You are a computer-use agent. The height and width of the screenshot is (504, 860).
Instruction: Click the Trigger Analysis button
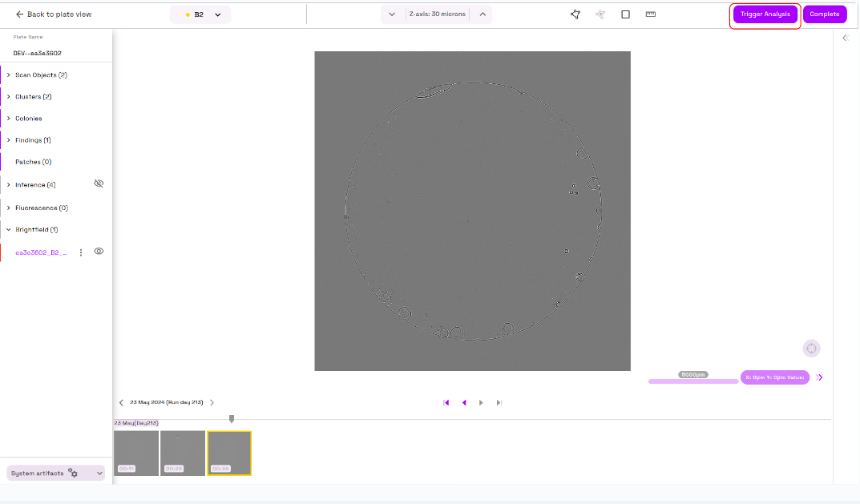click(765, 14)
